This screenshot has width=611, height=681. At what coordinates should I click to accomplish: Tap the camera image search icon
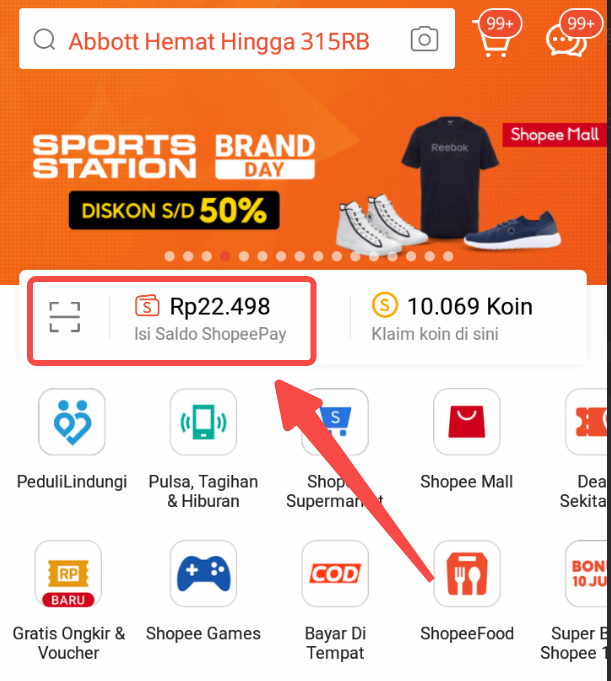424,39
